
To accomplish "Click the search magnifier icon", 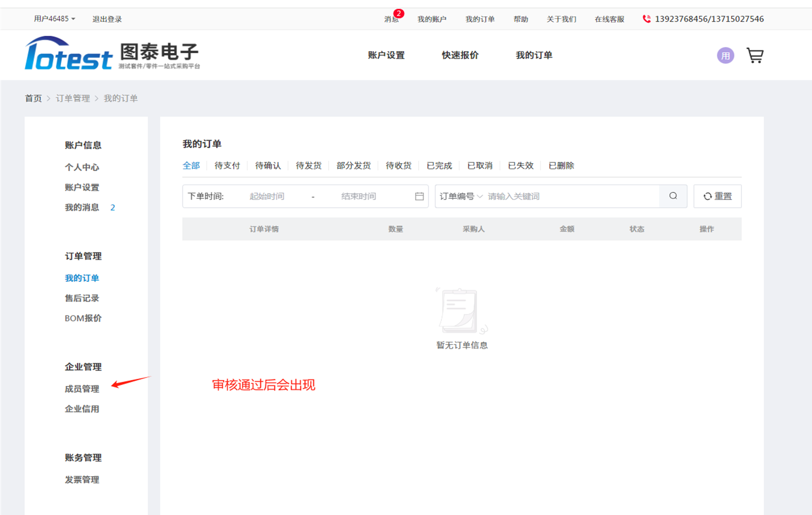I will (x=673, y=196).
